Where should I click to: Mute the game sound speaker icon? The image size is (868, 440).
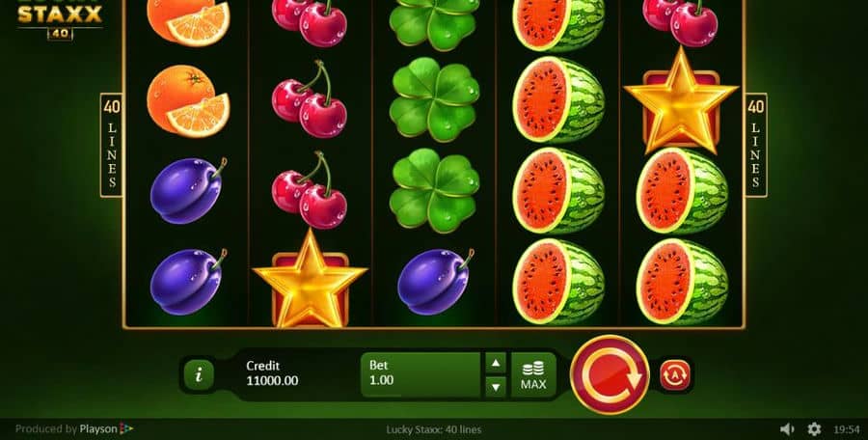tap(787, 429)
